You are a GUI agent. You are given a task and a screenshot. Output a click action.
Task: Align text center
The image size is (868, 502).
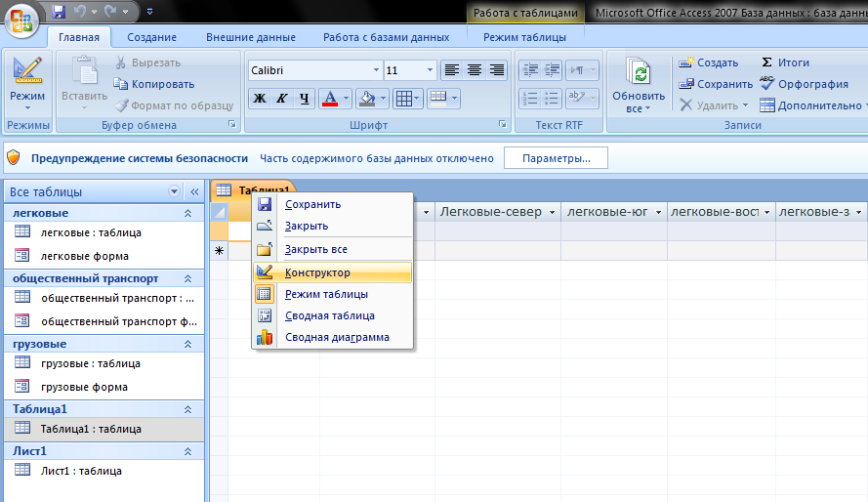pos(475,70)
